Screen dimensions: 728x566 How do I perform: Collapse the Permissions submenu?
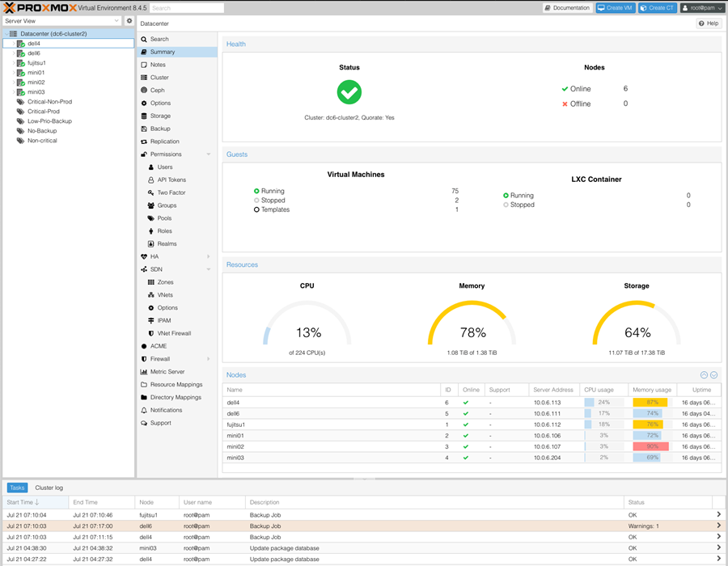[x=209, y=154]
